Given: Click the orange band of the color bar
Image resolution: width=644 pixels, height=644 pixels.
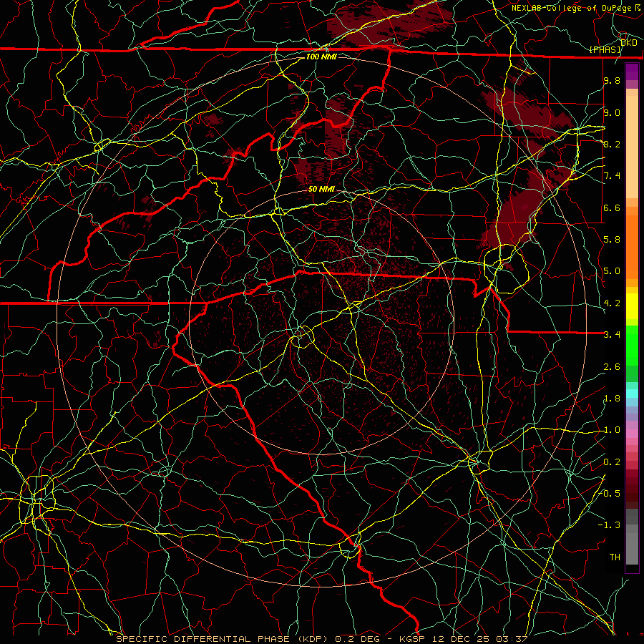Looking at the screenshot, I should tap(632, 246).
